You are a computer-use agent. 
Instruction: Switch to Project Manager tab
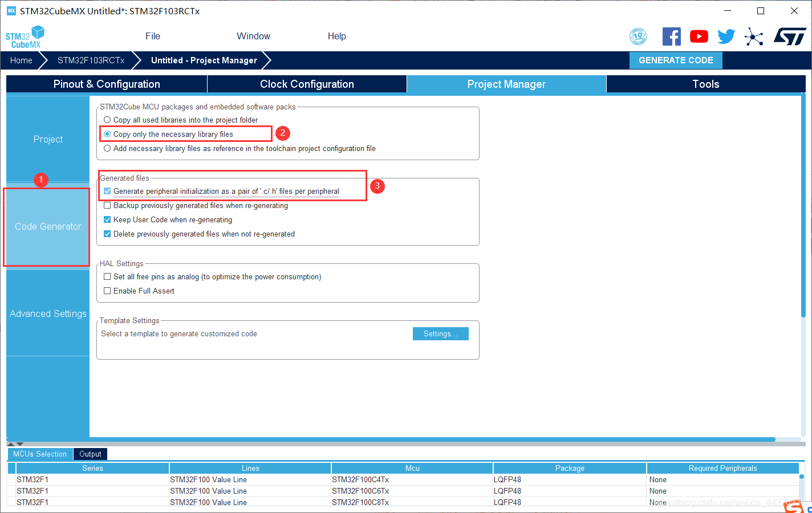(x=506, y=84)
